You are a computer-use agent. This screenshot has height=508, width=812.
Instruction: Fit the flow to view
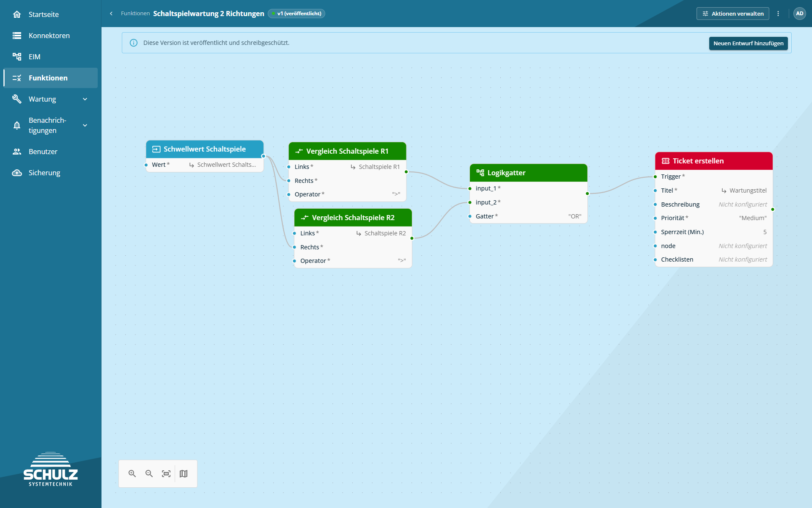(166, 474)
